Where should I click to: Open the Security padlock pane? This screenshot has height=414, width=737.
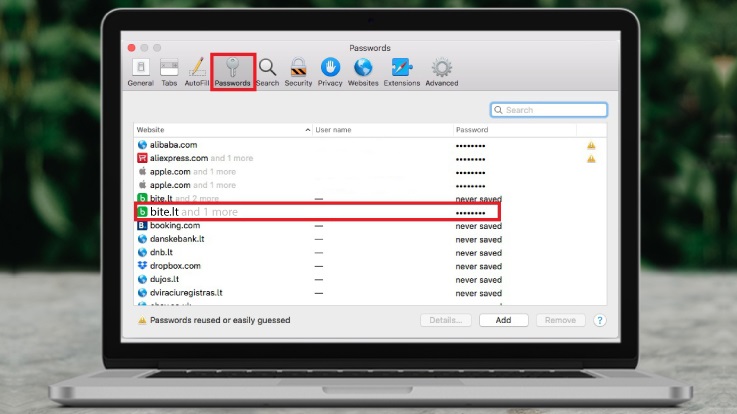(x=298, y=71)
